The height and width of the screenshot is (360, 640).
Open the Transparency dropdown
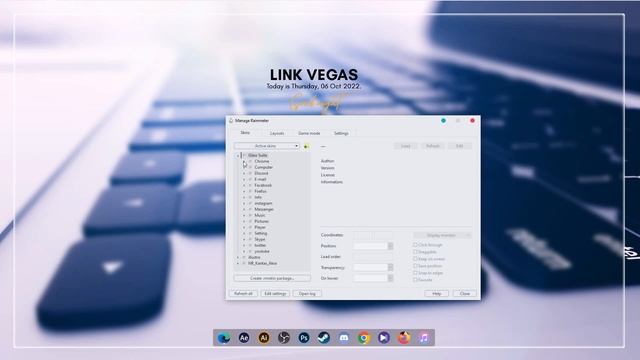373,267
